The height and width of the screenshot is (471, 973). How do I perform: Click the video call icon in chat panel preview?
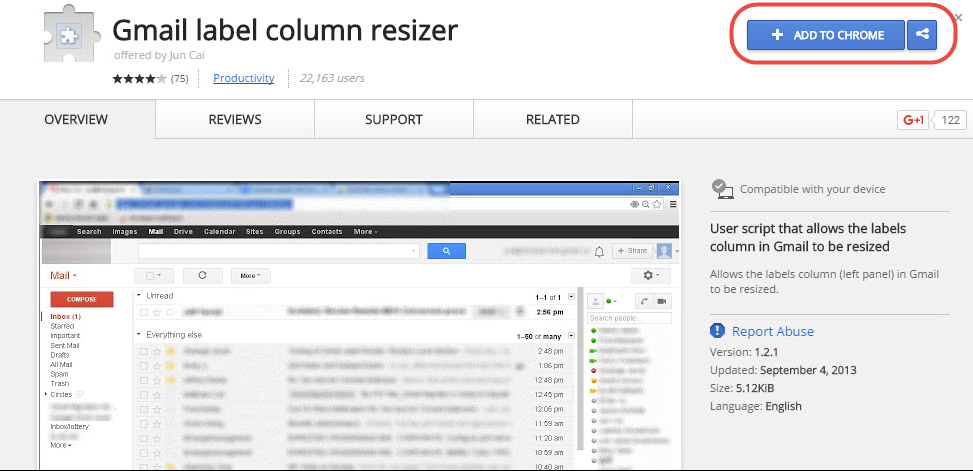click(x=661, y=301)
